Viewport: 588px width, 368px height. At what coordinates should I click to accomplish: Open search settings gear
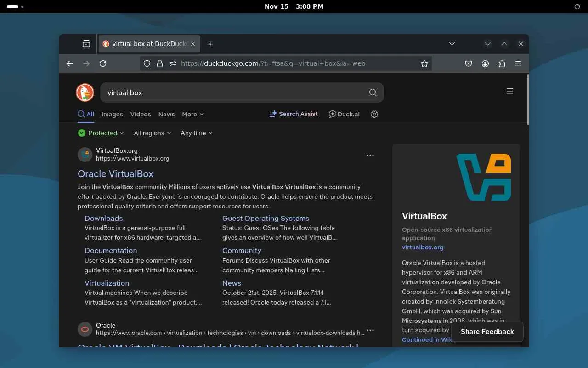click(374, 114)
